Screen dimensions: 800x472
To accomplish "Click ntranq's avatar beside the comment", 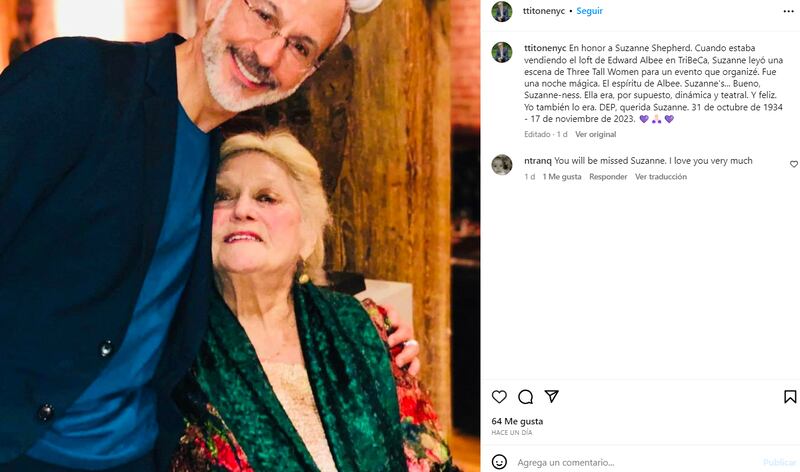I will [502, 165].
